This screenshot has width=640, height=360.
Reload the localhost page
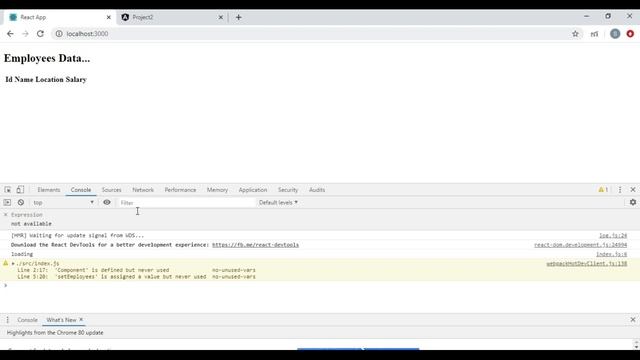[x=40, y=34]
